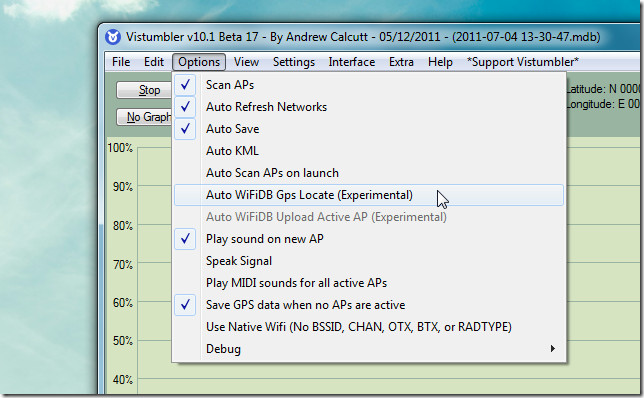Click the 80% graph axis label
The width and height of the screenshot is (644, 398).
pyautogui.click(x=122, y=225)
